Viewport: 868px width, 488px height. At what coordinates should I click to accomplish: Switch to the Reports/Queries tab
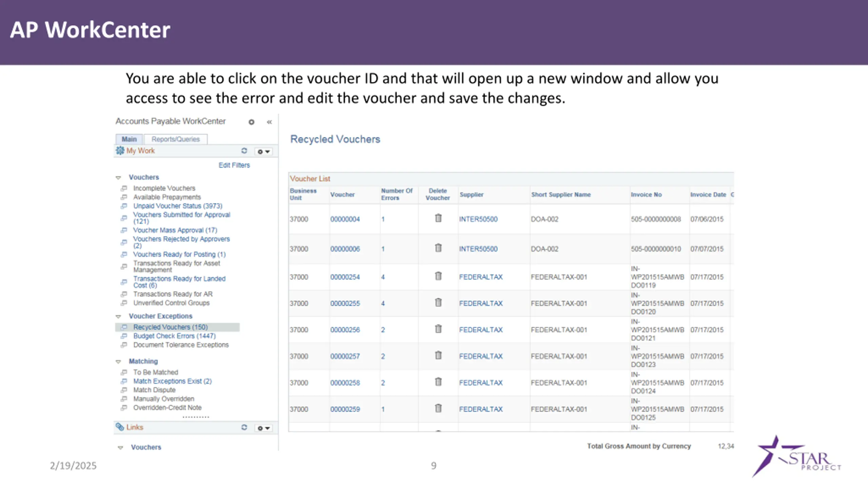tap(176, 139)
